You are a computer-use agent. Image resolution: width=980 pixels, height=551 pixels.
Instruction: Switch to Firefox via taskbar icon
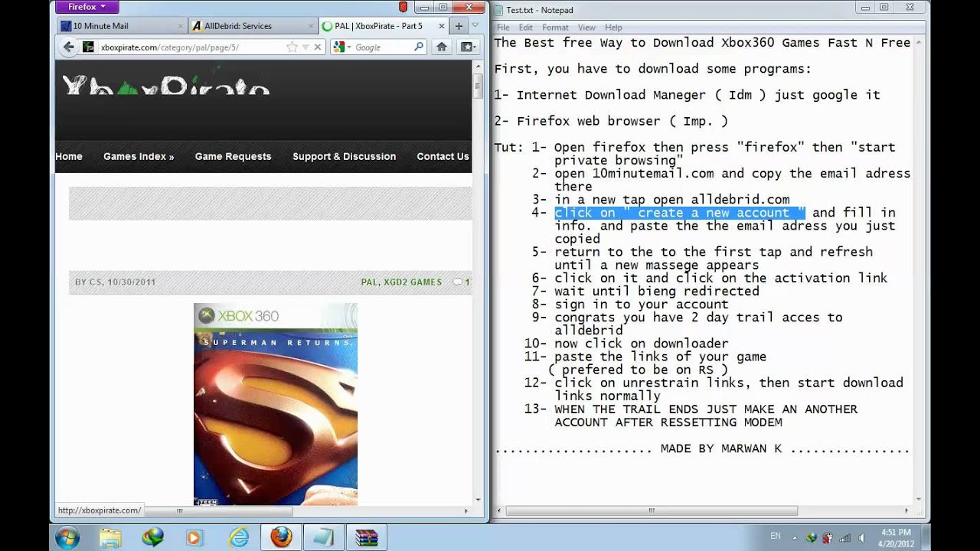click(281, 537)
